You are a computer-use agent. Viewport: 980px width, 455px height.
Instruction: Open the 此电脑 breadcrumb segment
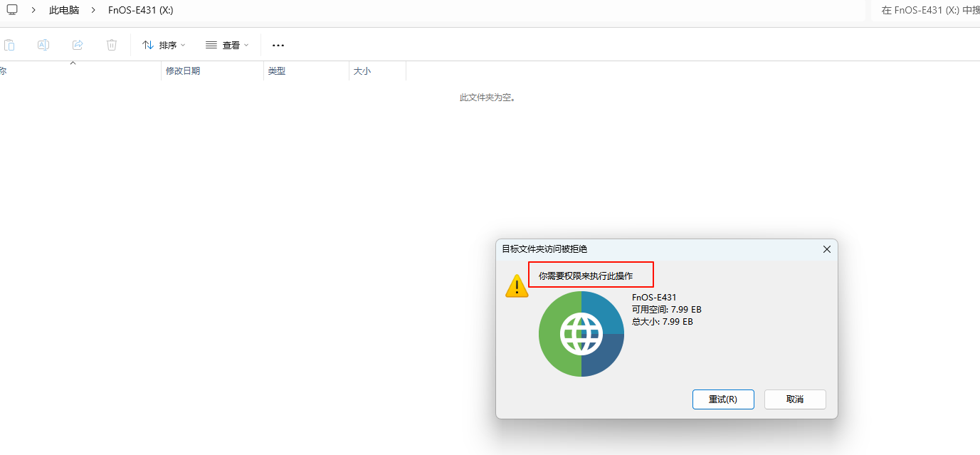[x=64, y=11]
